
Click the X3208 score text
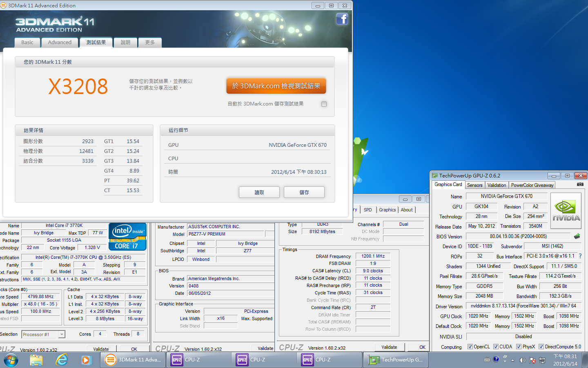(x=78, y=86)
